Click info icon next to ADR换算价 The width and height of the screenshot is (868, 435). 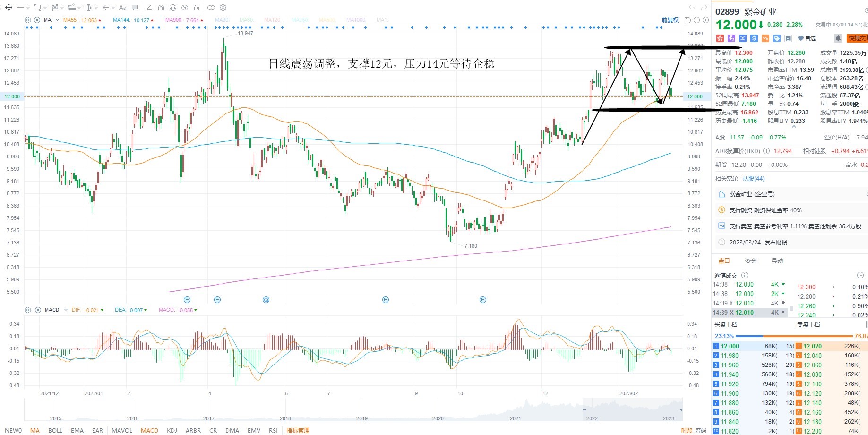pos(766,151)
